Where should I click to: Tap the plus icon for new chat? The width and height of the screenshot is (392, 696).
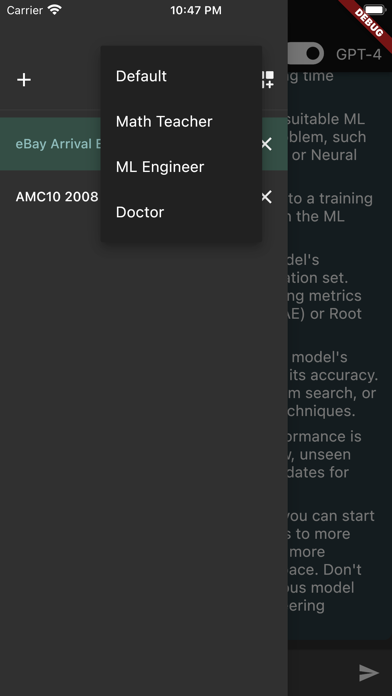24,80
